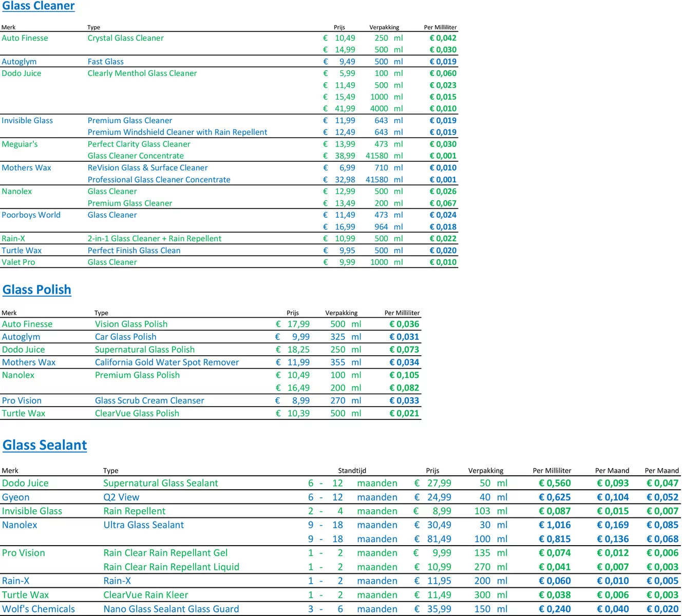Viewport: 682px width, 616px height.
Task: Click the € 0,169 per maand value
Action: point(613,525)
